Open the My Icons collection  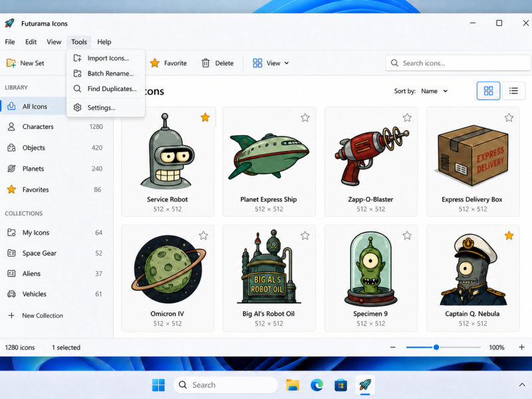tap(55, 232)
